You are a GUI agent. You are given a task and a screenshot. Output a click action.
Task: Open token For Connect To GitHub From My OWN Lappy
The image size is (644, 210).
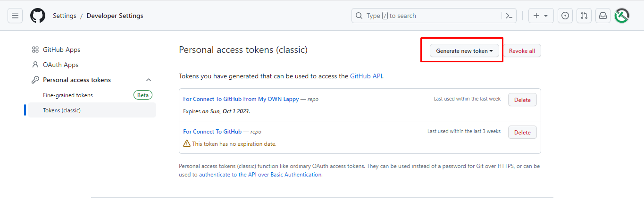[x=241, y=99]
